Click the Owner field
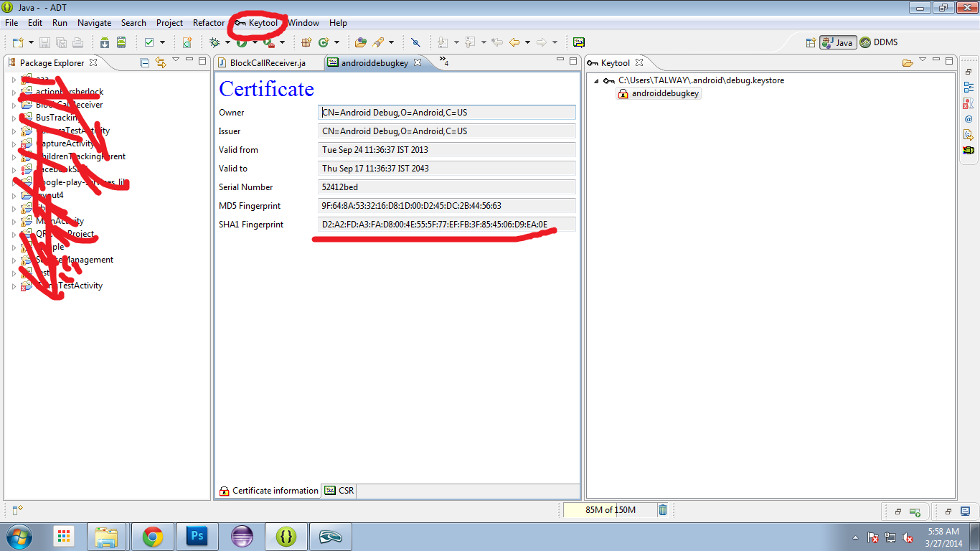 (447, 113)
